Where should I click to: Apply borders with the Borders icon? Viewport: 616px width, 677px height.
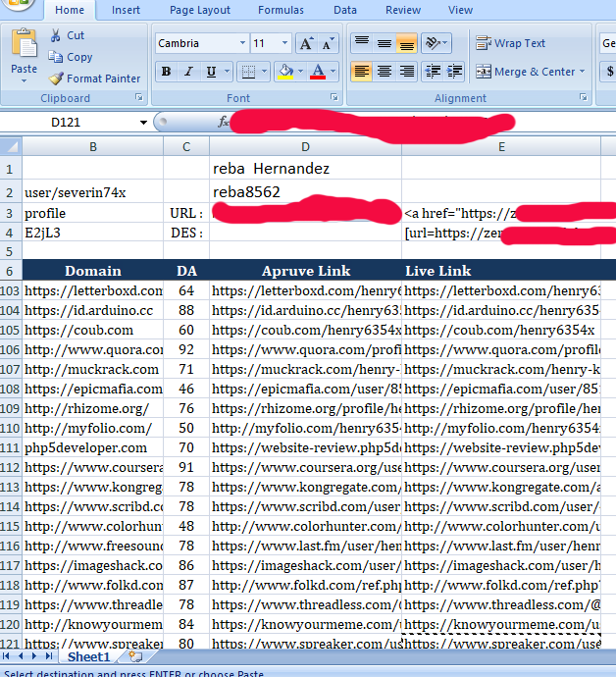tap(248, 72)
